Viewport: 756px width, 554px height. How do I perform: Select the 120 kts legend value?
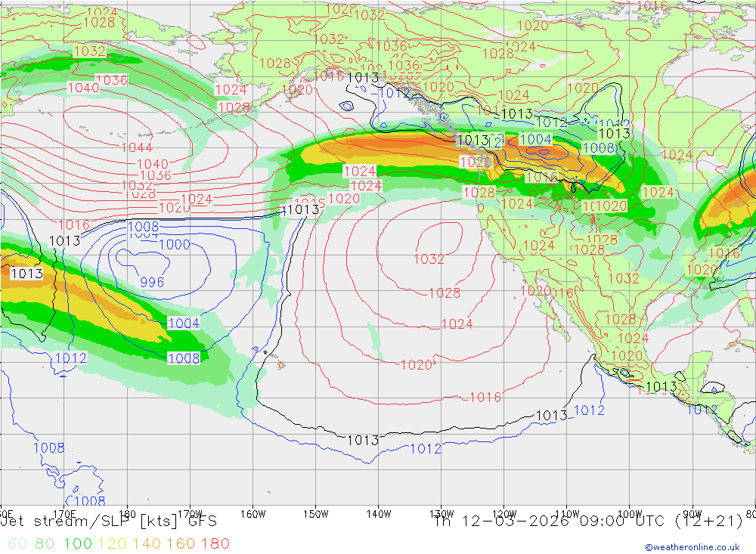click(112, 544)
